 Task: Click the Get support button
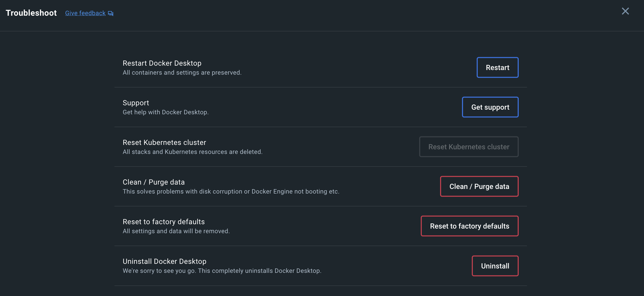pyautogui.click(x=490, y=107)
